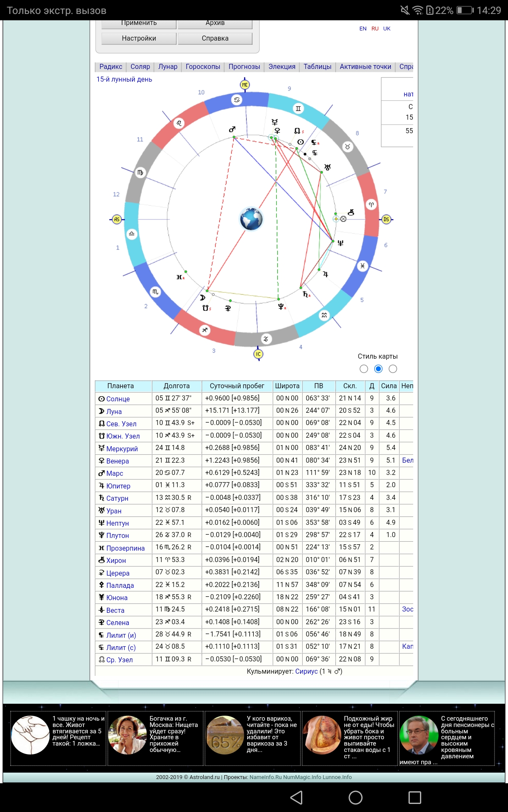508x812 pixels.
Task: Click the Архив button
Action: pyautogui.click(x=215, y=24)
